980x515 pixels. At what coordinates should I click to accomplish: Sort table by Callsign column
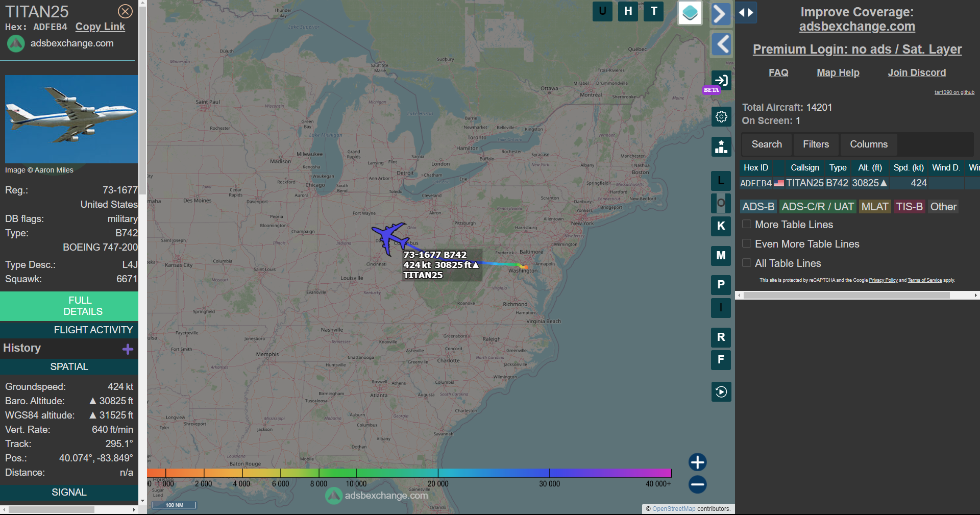point(805,168)
